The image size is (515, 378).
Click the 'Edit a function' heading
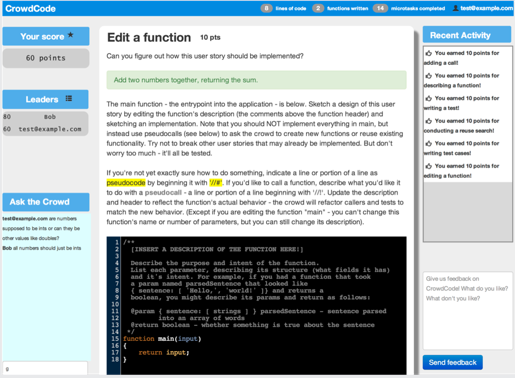click(x=149, y=37)
